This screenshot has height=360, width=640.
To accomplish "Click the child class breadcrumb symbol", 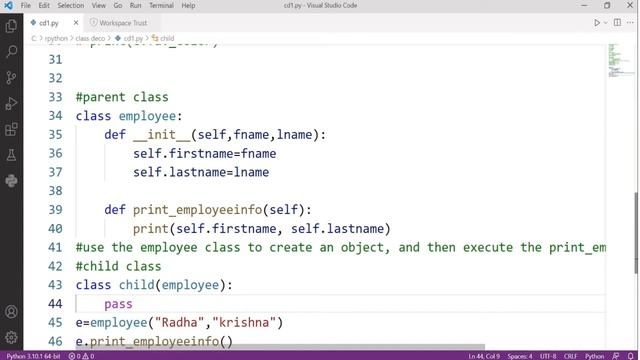I will tap(163, 38).
